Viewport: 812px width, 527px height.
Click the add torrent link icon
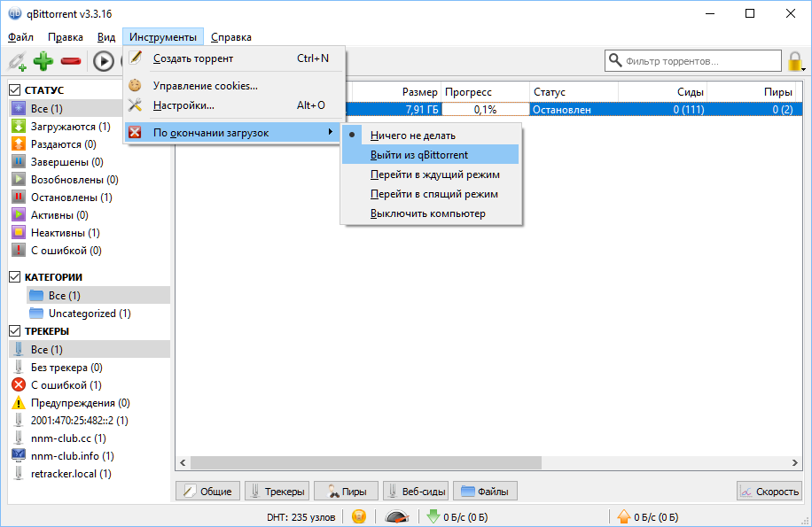pyautogui.click(x=17, y=61)
